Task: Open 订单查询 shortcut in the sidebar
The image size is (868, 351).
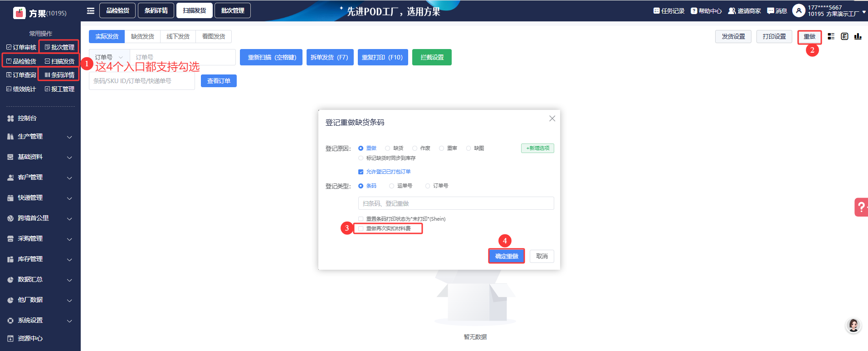Action: coord(21,75)
